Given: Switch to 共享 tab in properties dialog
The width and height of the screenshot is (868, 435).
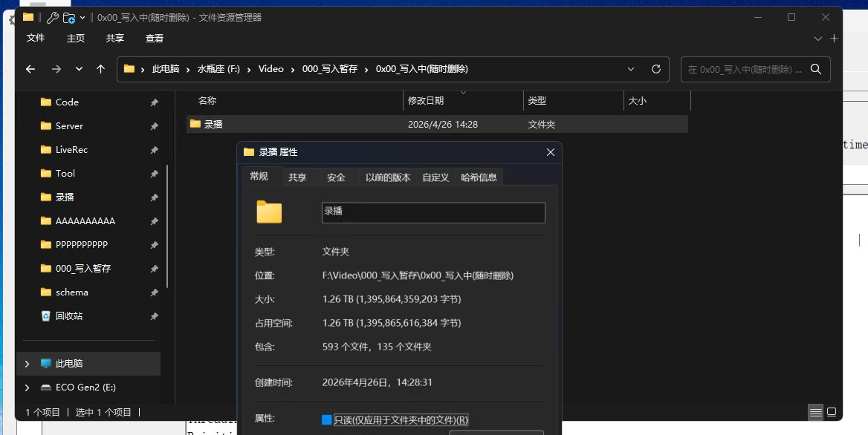Looking at the screenshot, I should [x=297, y=177].
